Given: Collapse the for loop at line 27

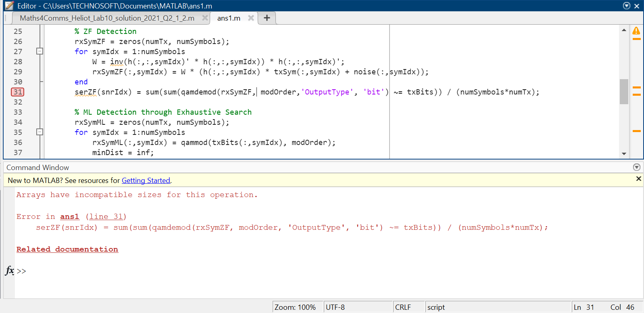Looking at the screenshot, I should point(40,51).
